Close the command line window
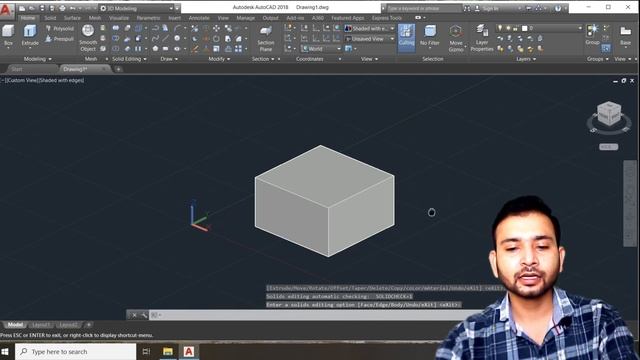This screenshot has height=360, width=640. 134,315
